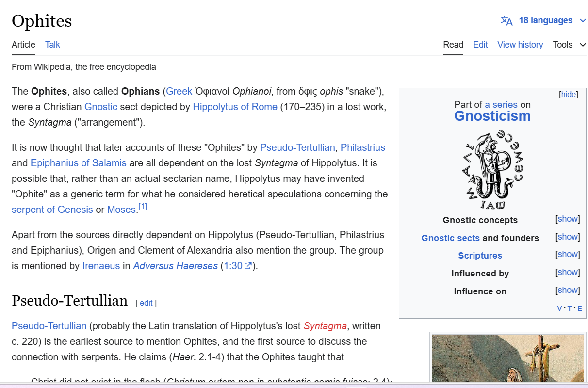Follow the Philastrius link
Viewport: 588px width, 388px height.
pos(363,147)
